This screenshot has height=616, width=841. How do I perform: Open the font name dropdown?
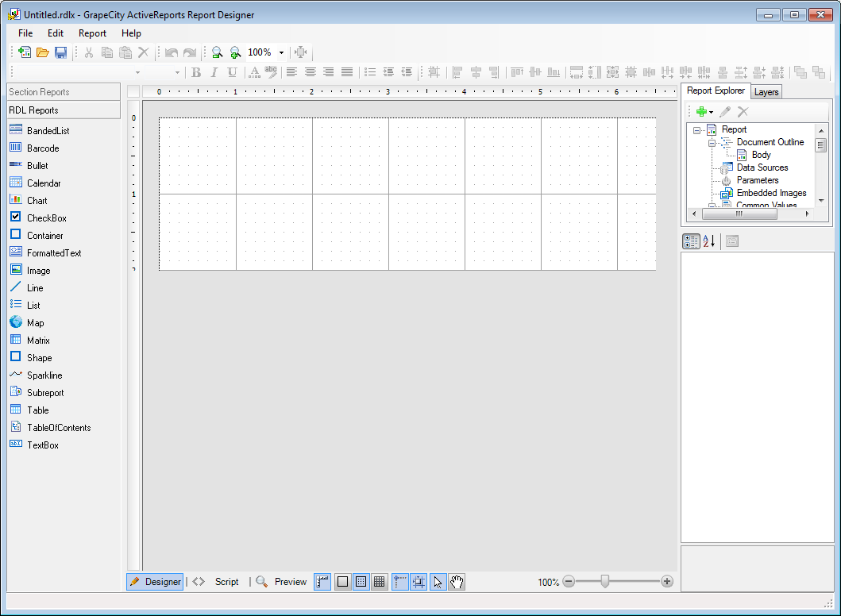pyautogui.click(x=138, y=72)
